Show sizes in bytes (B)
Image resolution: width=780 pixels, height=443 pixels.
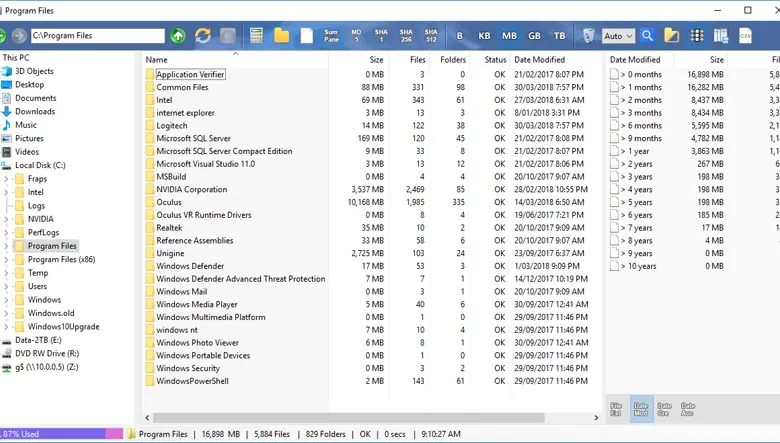[x=460, y=36]
